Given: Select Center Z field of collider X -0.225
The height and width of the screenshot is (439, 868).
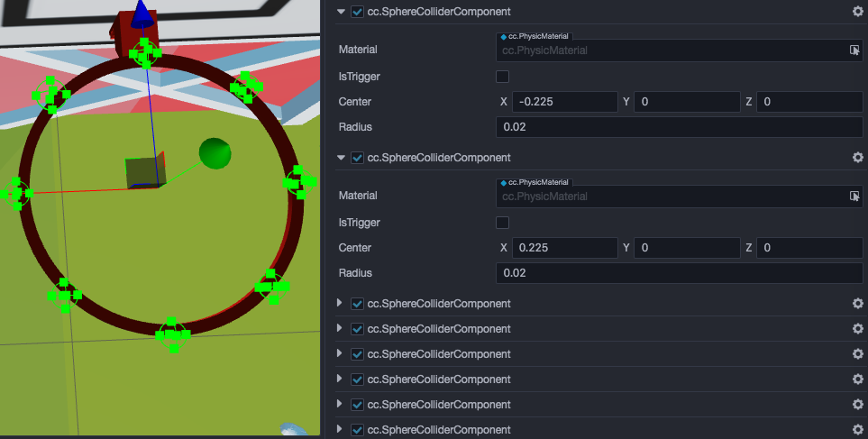Looking at the screenshot, I should tap(809, 102).
